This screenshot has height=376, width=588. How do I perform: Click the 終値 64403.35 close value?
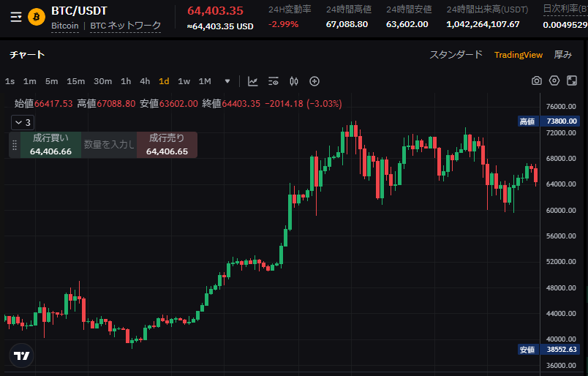tap(231, 104)
